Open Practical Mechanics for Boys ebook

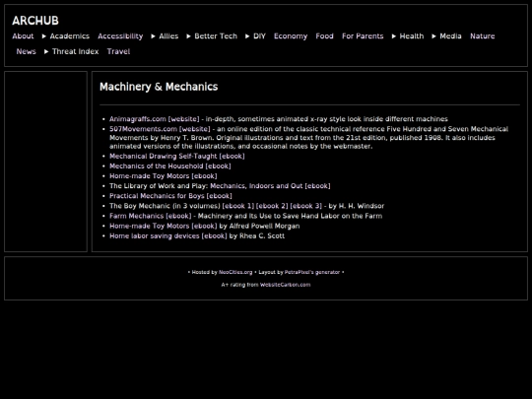click(x=170, y=196)
